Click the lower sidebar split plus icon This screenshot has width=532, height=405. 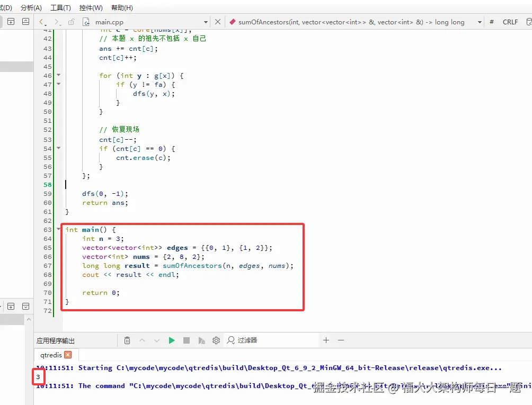click(x=11, y=307)
